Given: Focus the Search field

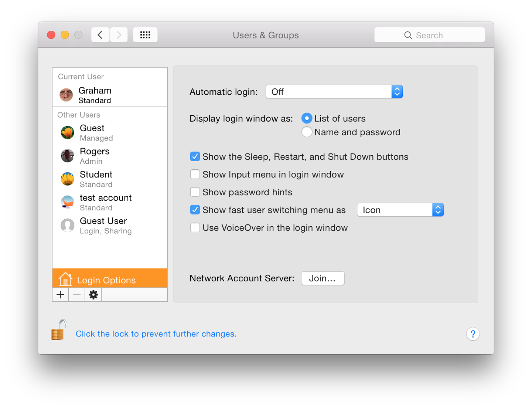Looking at the screenshot, I should pyautogui.click(x=429, y=35).
